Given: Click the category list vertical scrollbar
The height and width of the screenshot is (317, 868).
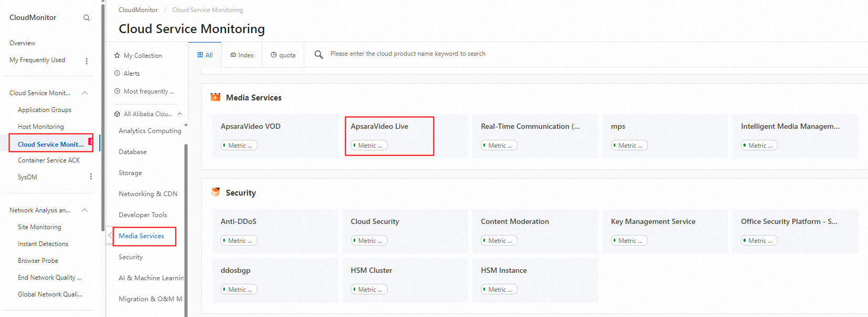Looking at the screenshot, I should (x=186, y=230).
